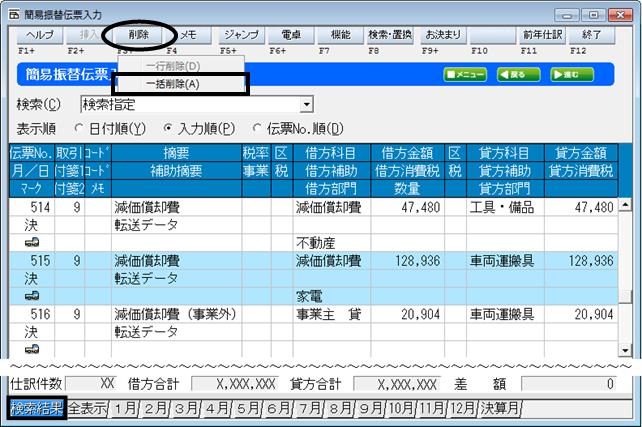Click the green 進む forward button
This screenshot has width=642, height=427.
tap(572, 75)
